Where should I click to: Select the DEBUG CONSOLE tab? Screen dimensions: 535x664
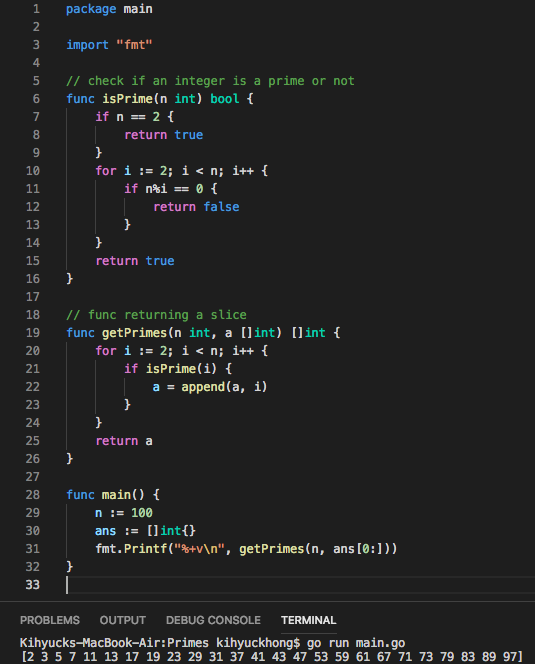coord(213,620)
